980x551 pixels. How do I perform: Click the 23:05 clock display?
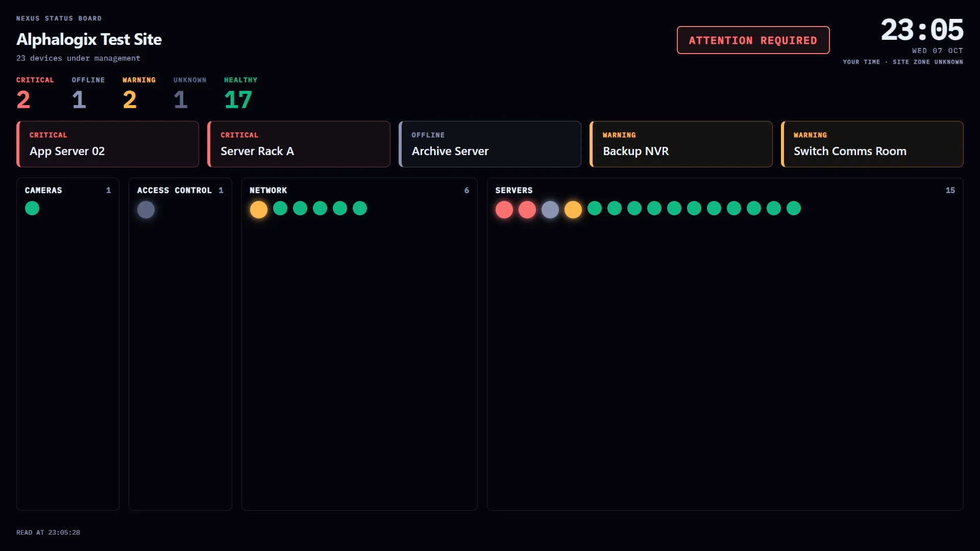tap(922, 30)
